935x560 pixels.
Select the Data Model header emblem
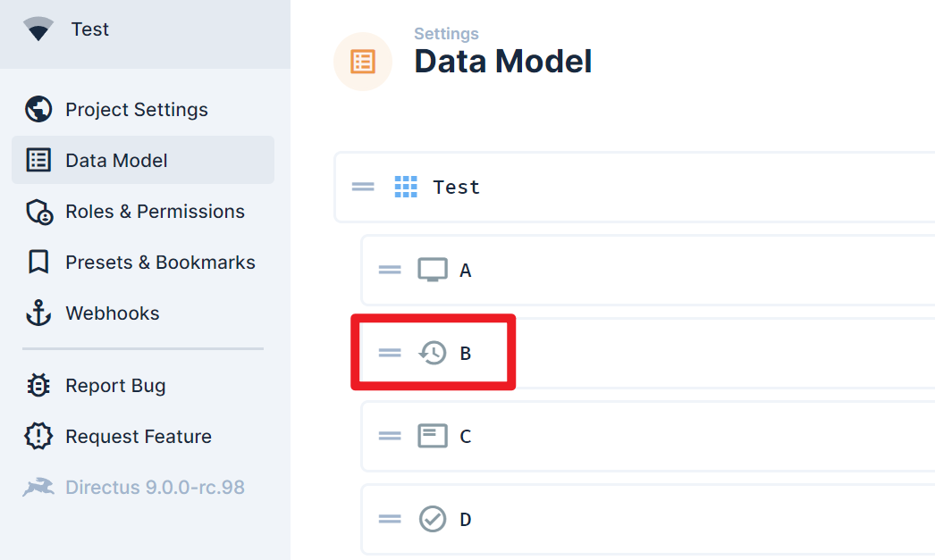(363, 61)
